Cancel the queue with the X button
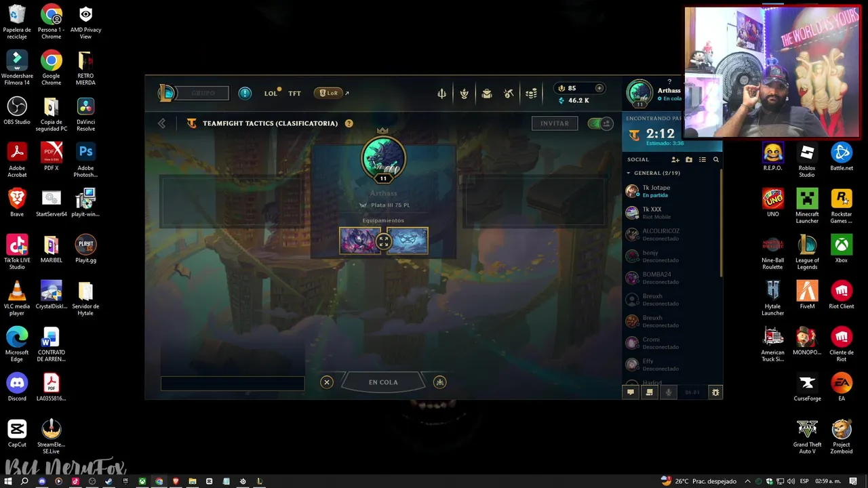 pos(327,382)
